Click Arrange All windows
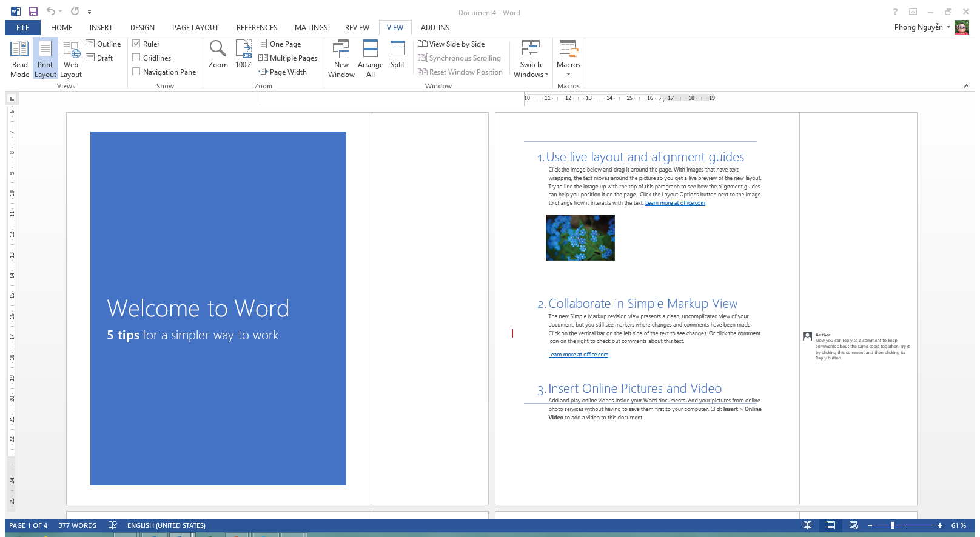 pyautogui.click(x=370, y=58)
